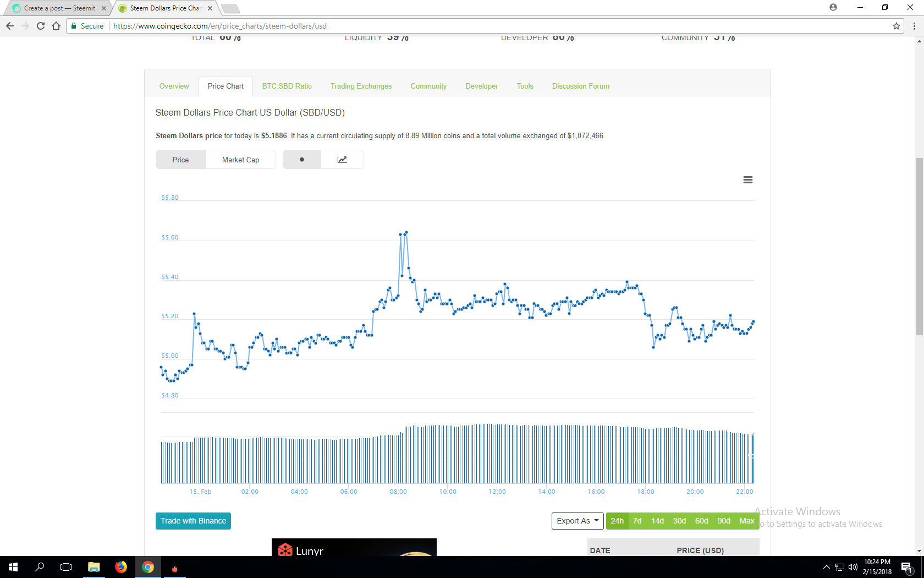Viewport: 924px width, 578px height.
Task: Open network status tray icon
Action: click(840, 567)
